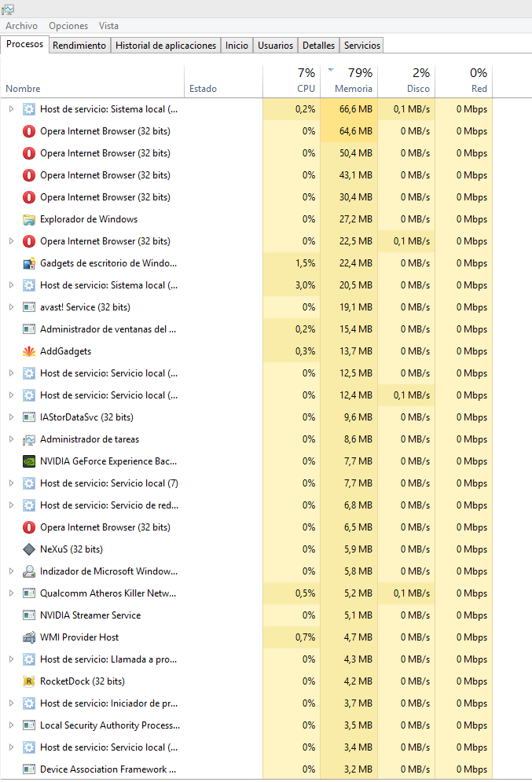The width and height of the screenshot is (532, 782).
Task: Expand avast! Service process group
Action: click(11, 307)
